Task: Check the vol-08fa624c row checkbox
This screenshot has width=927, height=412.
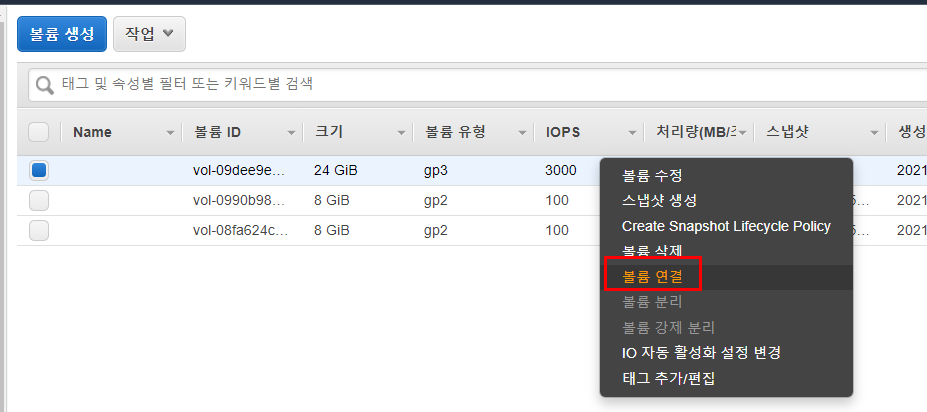Action: pos(39,230)
